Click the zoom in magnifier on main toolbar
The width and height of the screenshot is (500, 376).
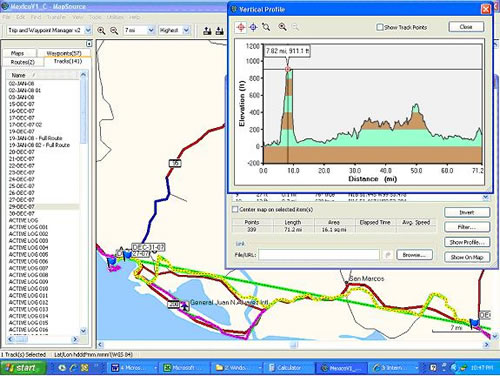[x=101, y=31]
